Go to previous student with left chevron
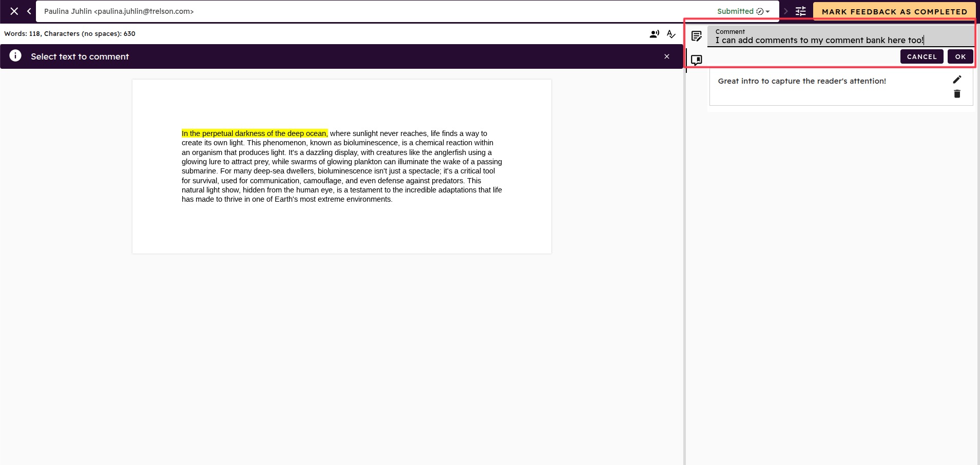Viewport: 980px width, 465px height. click(29, 11)
